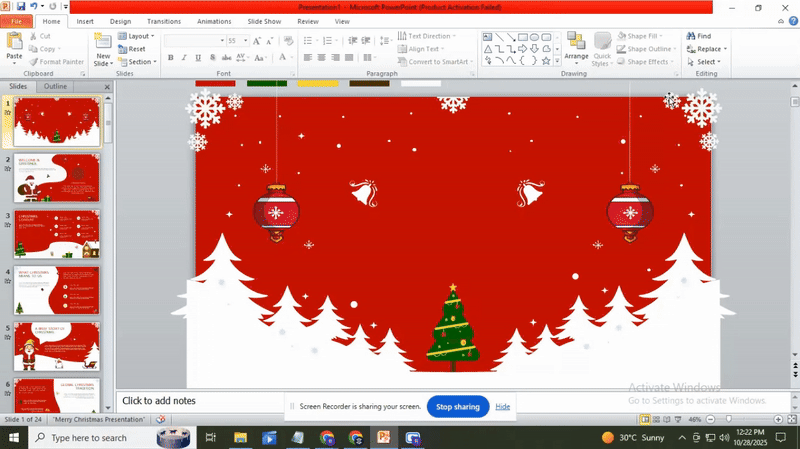Click the Save icon in quick access toolbar
Image resolution: width=800 pixels, height=449 pixels.
pos(20,6)
